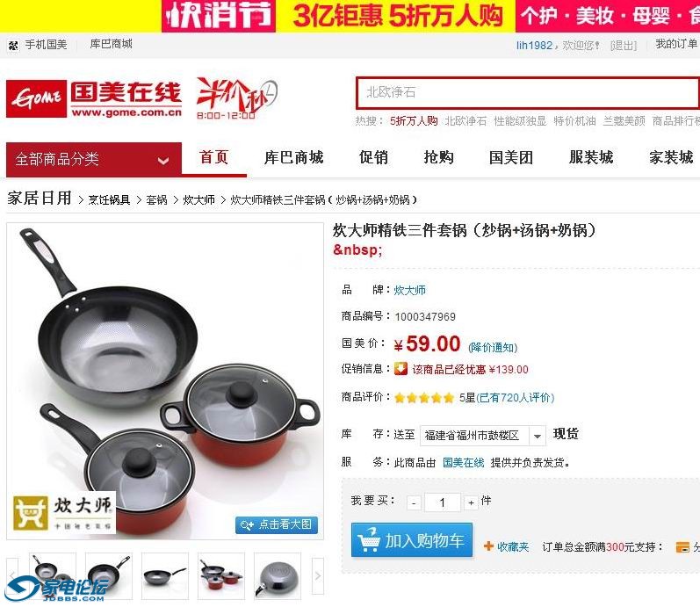Open the 已有720人评价 reviews link

tap(516, 398)
